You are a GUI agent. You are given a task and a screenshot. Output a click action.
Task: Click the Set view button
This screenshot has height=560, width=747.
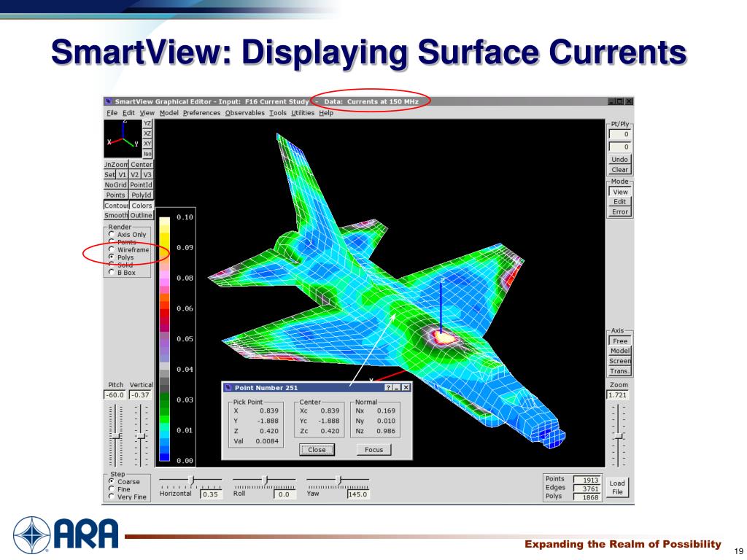click(109, 175)
